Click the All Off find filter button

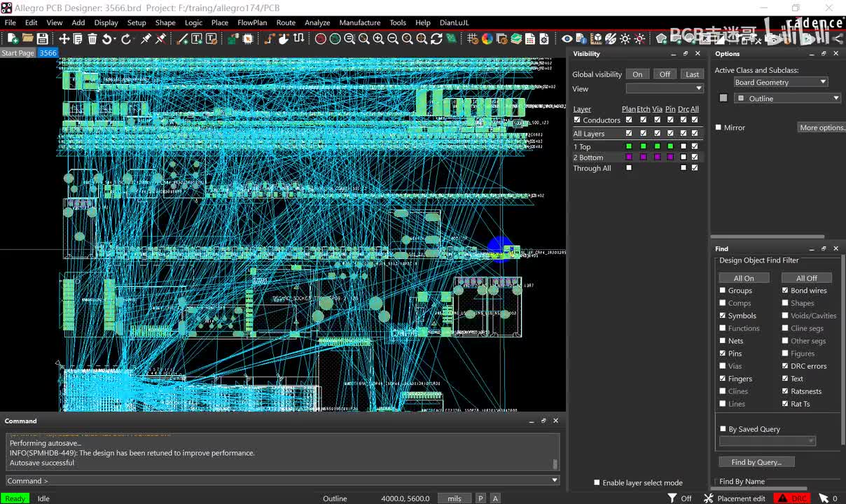(806, 278)
